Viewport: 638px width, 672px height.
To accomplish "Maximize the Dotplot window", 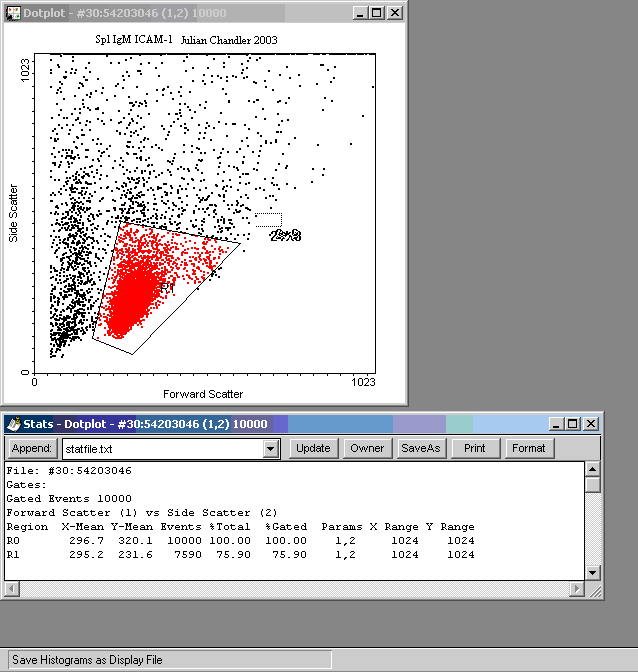I will tap(376, 13).
